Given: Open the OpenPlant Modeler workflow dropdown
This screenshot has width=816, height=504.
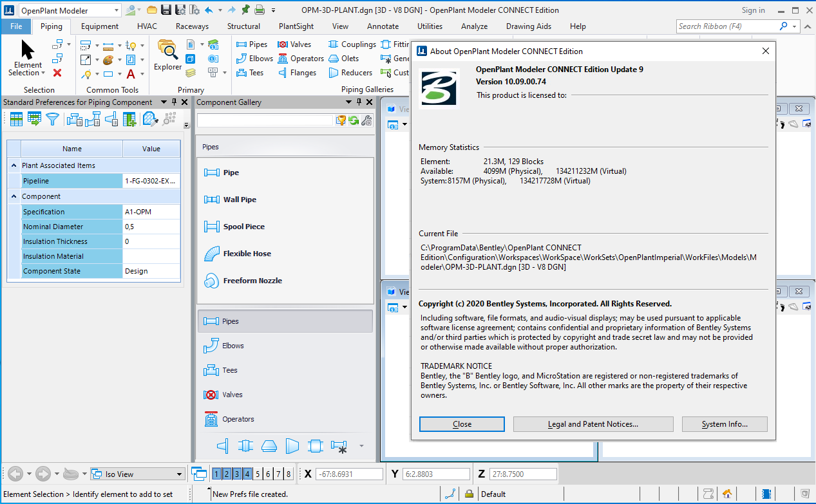Looking at the screenshot, I should click(116, 11).
